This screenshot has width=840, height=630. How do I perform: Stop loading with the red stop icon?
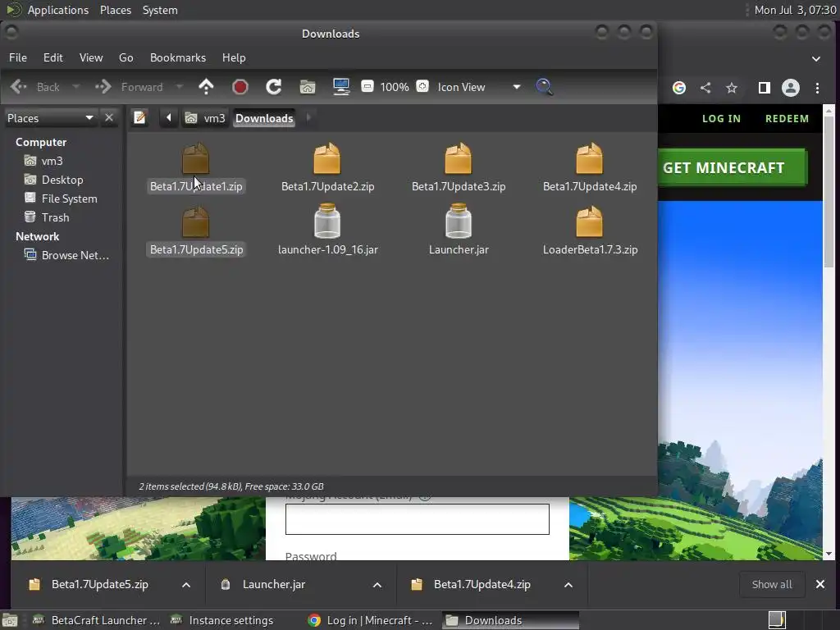(x=240, y=87)
